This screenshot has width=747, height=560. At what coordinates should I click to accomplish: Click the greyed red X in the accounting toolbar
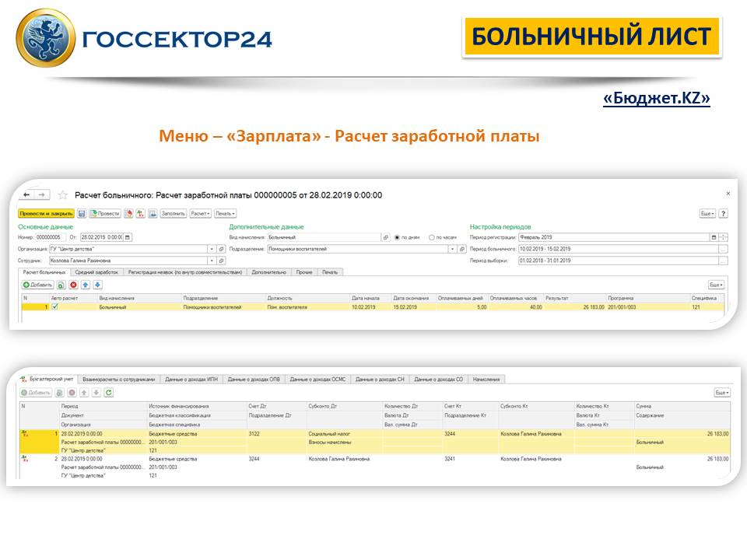click(72, 392)
